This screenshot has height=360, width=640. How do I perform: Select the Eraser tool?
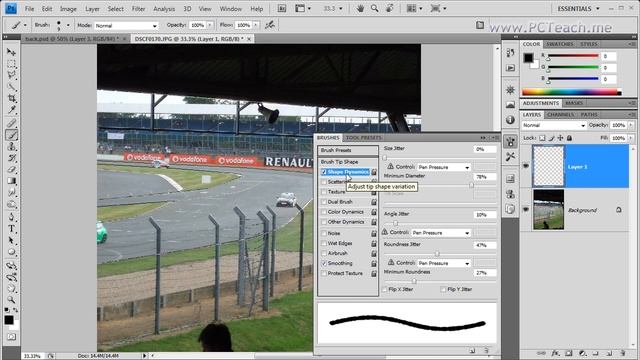[x=11, y=169]
